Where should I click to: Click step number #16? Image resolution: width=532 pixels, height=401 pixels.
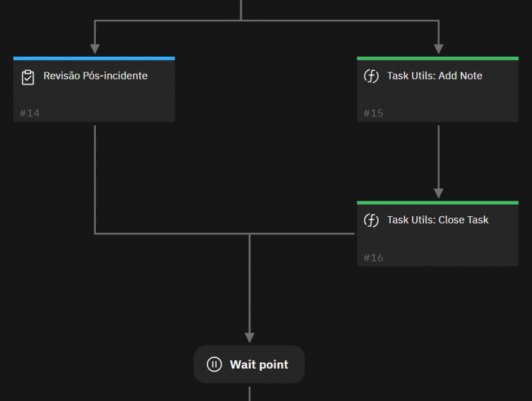373,258
